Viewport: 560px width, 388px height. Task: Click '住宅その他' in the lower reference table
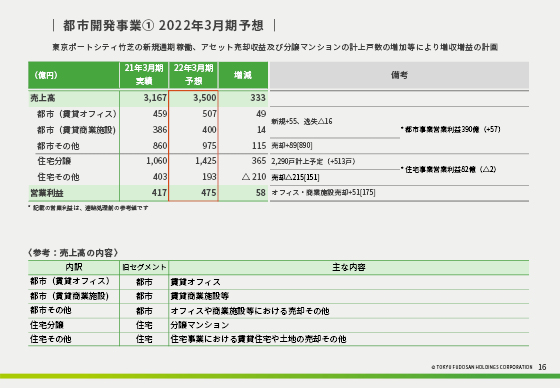[x=51, y=339]
